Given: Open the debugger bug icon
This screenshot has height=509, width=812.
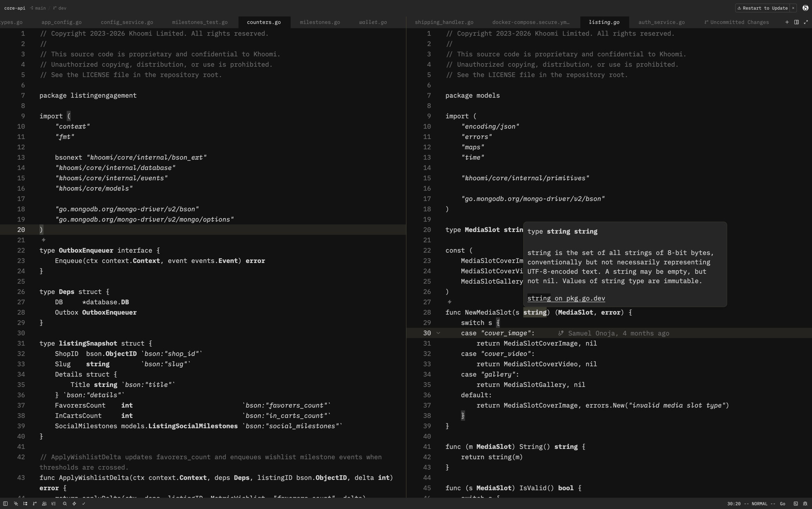Looking at the screenshot, I should 805,504.
